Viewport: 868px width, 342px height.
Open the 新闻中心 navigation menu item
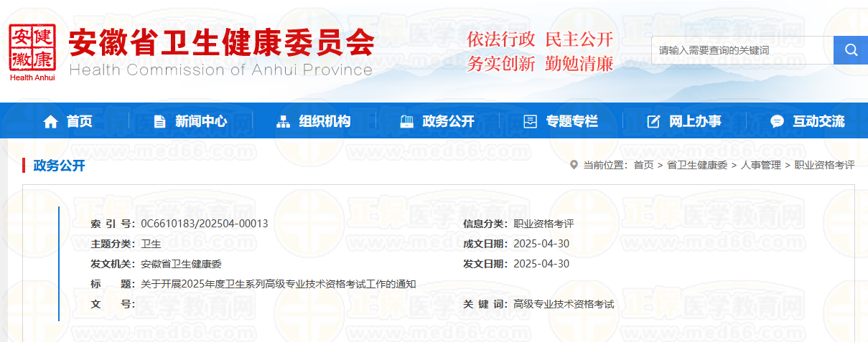[201, 122]
